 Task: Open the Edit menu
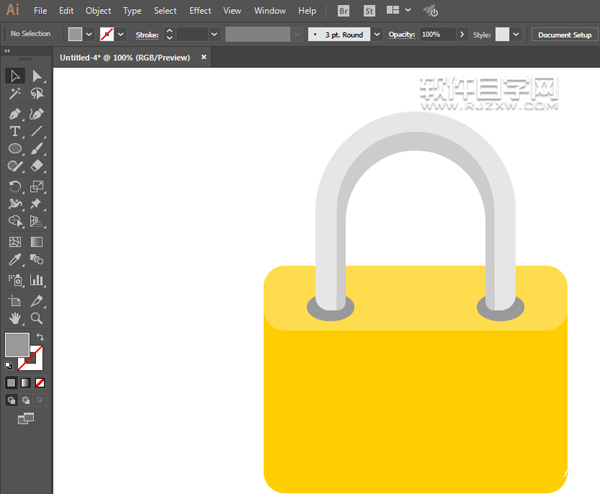tap(66, 11)
